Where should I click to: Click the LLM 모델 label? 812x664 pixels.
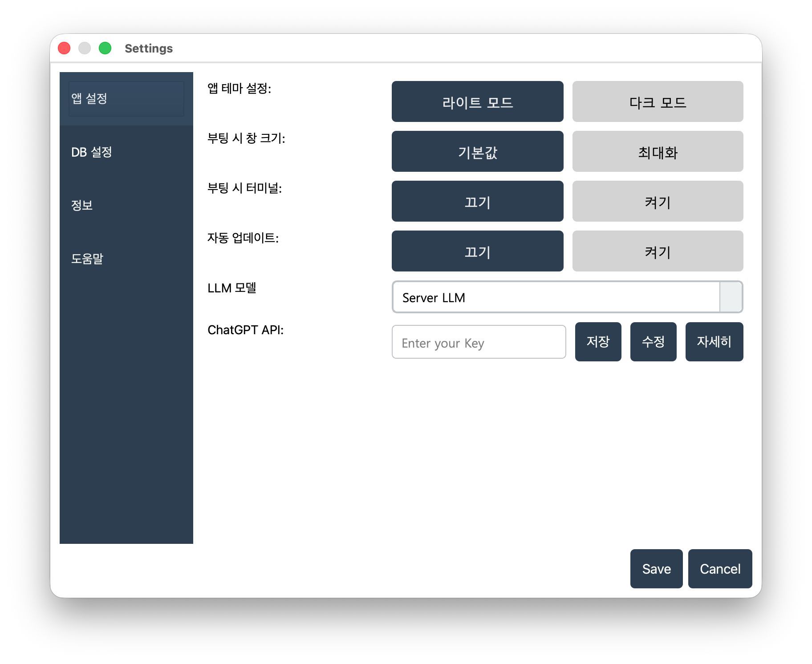tap(232, 288)
